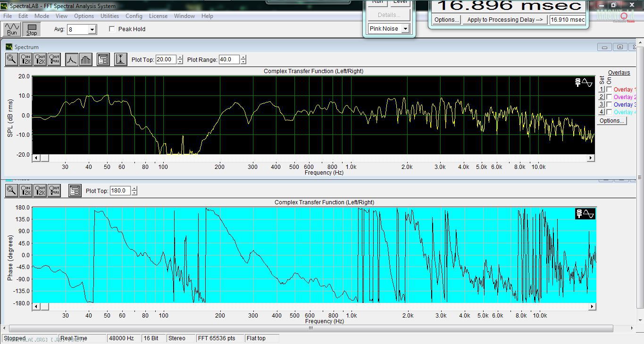Open the License menu
Viewport: 644px width, 344px height.
158,16
